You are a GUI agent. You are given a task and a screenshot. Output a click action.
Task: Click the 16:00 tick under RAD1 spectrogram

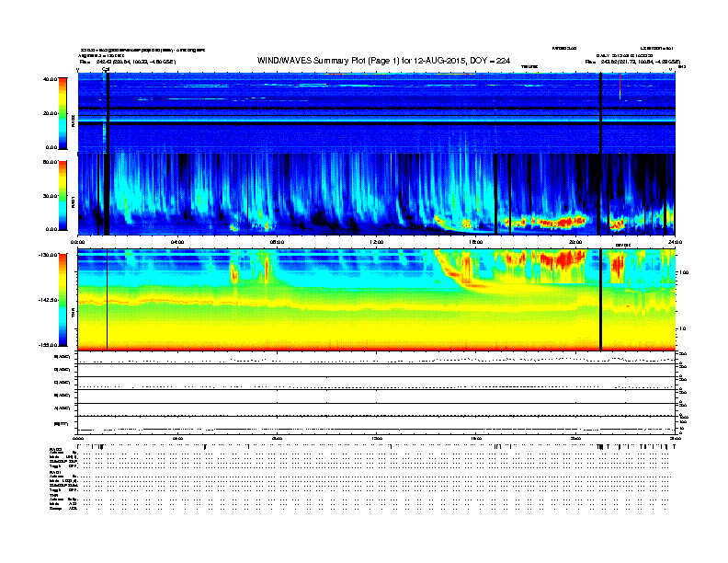(x=476, y=242)
